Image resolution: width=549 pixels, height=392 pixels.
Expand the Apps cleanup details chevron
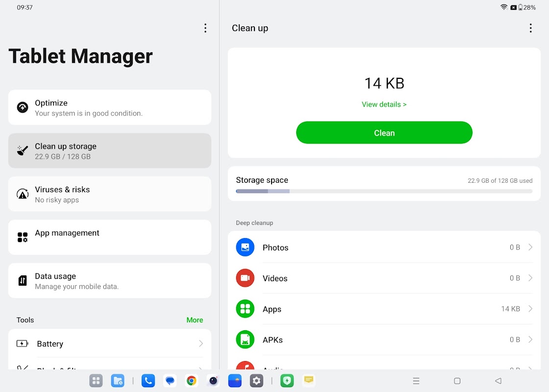pyautogui.click(x=530, y=309)
